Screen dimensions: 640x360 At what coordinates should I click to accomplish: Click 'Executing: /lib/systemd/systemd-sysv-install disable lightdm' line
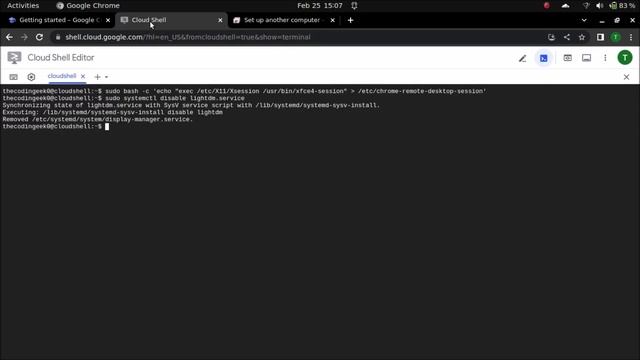click(113, 112)
